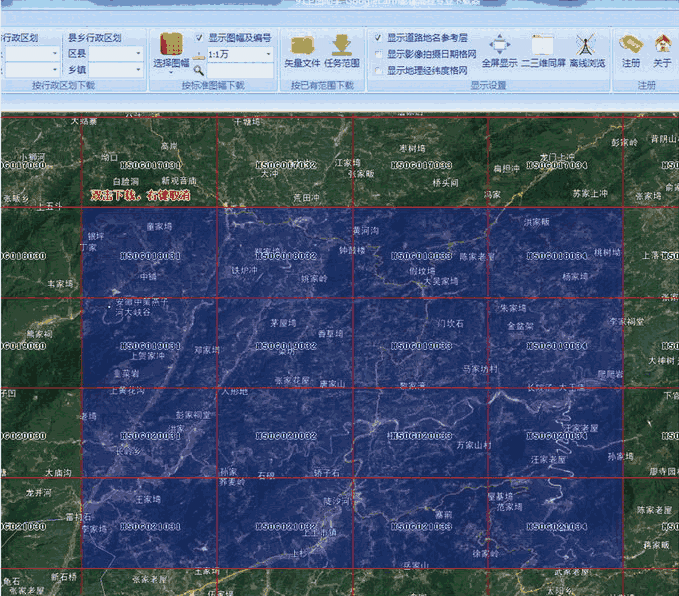This screenshot has width=679, height=596.
Task: Open lower dropdown under 行政区划 heading
Action: tap(55, 69)
